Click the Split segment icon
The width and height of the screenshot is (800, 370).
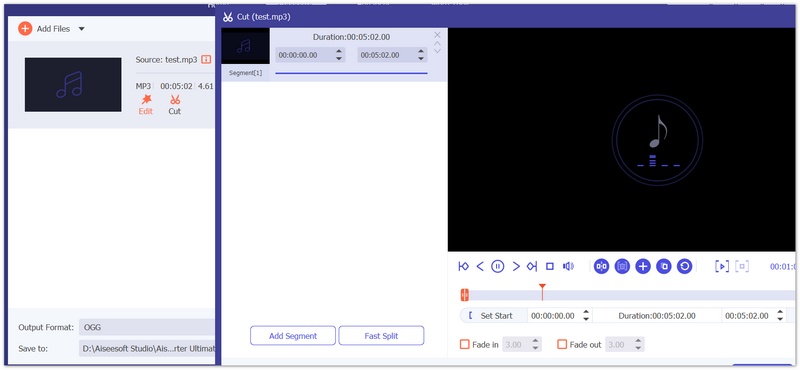click(602, 266)
